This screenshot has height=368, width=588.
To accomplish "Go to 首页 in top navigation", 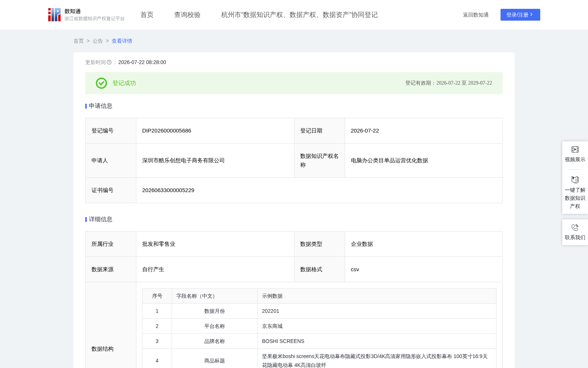I will click(147, 15).
